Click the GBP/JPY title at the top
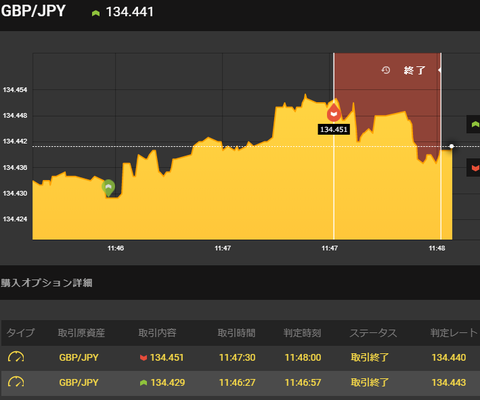The width and height of the screenshot is (480, 400). [33, 11]
